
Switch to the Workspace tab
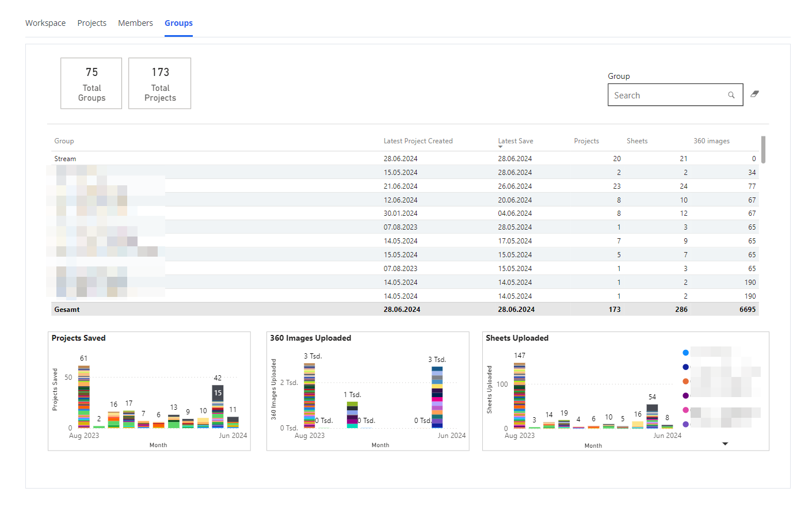45,23
